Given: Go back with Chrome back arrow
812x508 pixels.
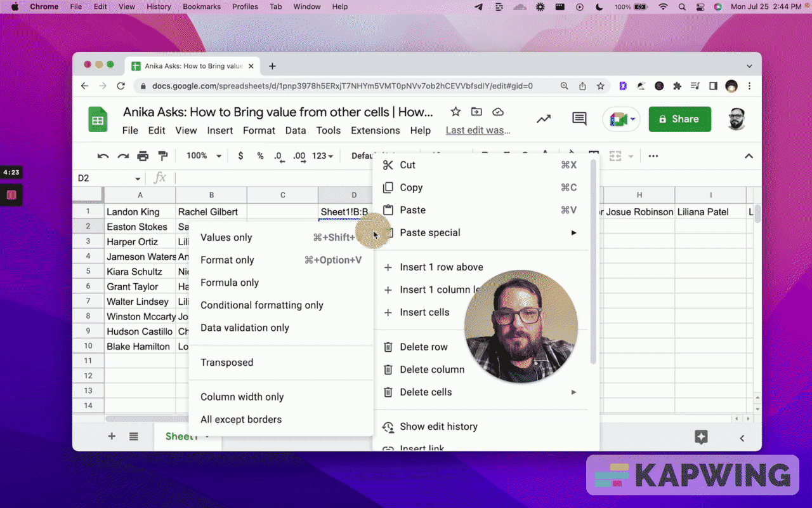Looking at the screenshot, I should 85,86.
